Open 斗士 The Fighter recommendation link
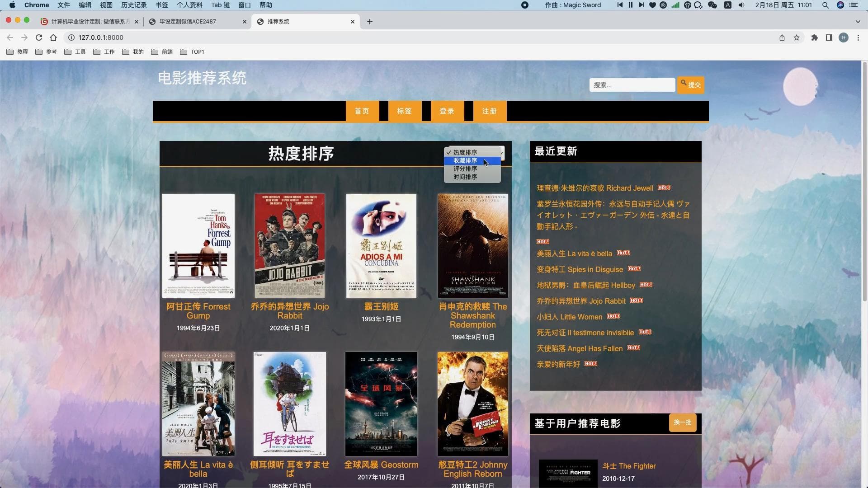 (x=629, y=466)
